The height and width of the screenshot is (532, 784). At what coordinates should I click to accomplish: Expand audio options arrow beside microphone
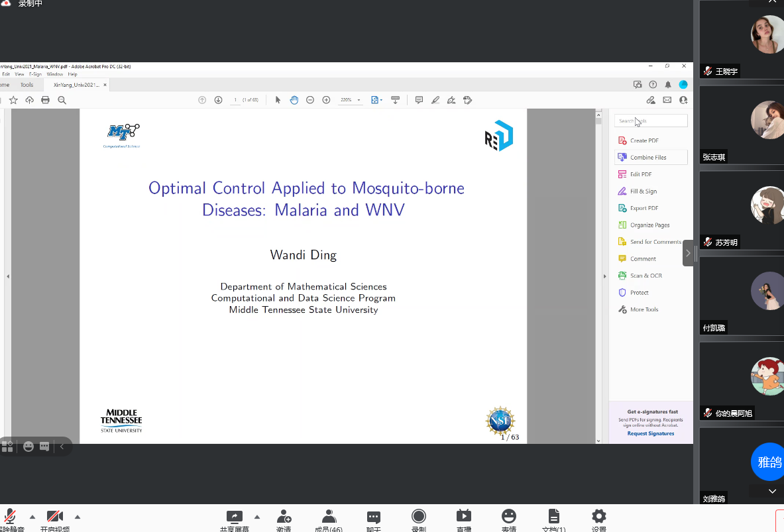tap(32, 517)
